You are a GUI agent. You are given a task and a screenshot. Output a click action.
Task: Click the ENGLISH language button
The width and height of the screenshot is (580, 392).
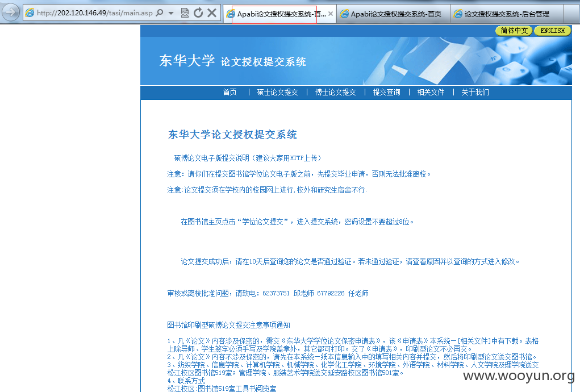552,31
